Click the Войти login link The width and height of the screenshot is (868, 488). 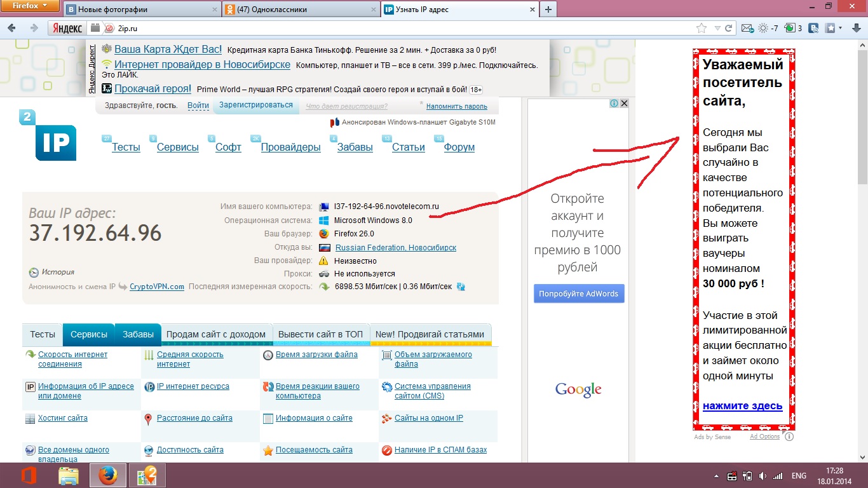[x=198, y=105]
